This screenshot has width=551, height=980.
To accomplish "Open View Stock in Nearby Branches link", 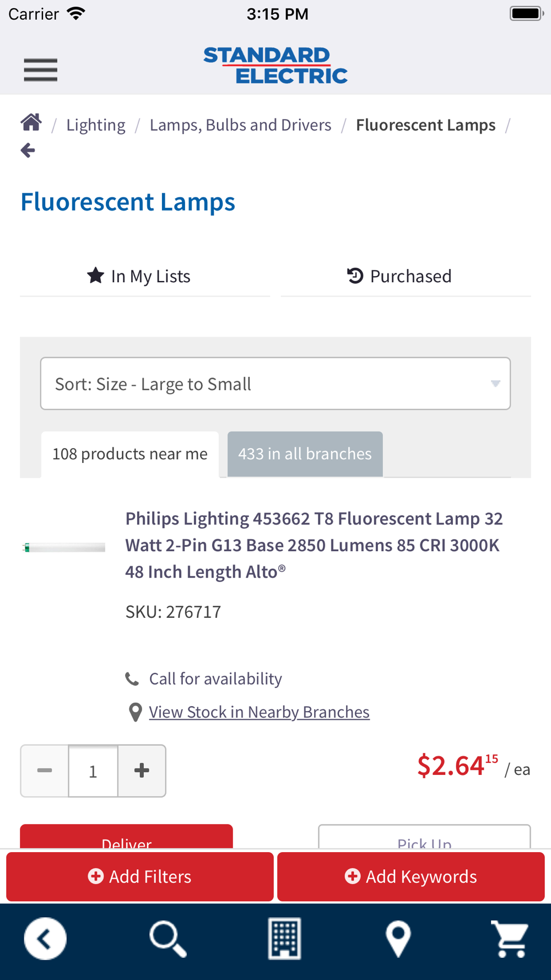I will 259,712.
